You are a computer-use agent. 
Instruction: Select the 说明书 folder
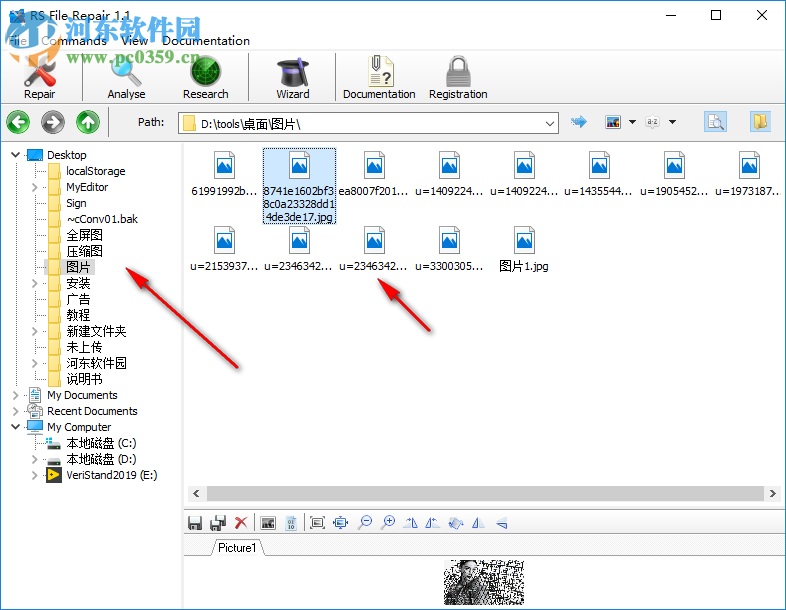84,379
